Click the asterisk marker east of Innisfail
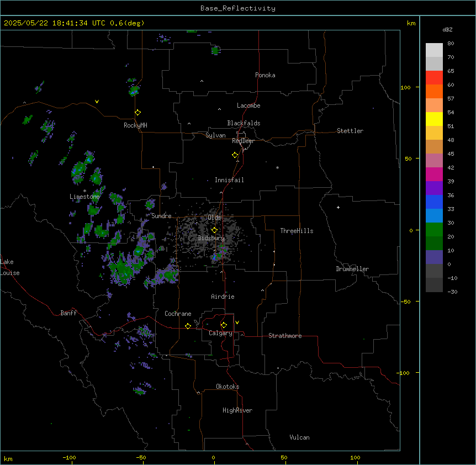Image resolution: width=476 pixels, height=465 pixels. point(277,167)
